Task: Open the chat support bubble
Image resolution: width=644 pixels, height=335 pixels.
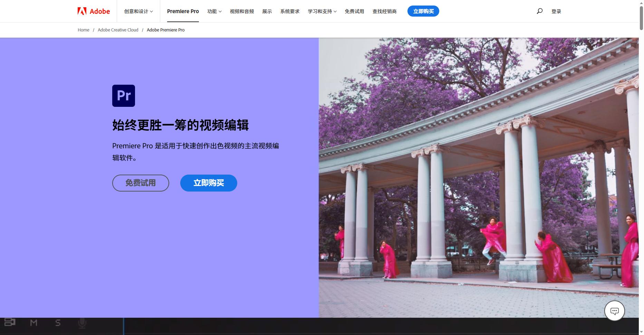Action: pos(614,310)
